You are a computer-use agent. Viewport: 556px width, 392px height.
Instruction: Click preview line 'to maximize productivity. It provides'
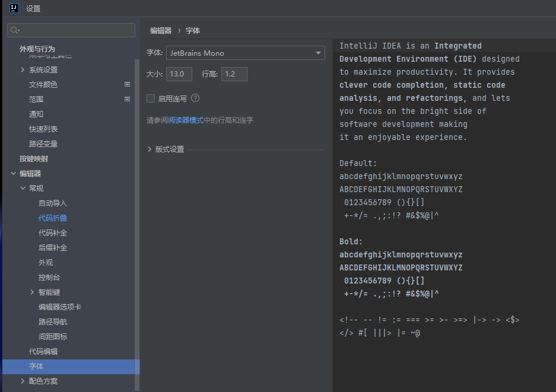(x=427, y=72)
